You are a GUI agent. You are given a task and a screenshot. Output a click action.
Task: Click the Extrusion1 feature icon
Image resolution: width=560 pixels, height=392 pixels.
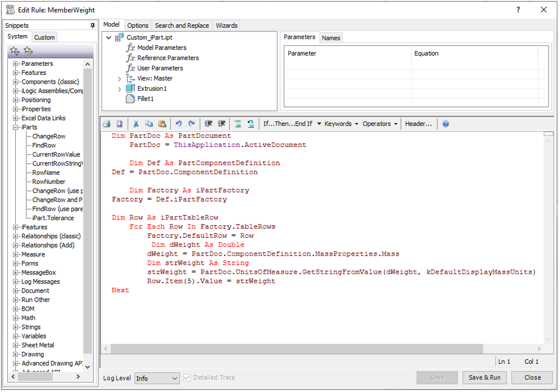click(x=131, y=88)
